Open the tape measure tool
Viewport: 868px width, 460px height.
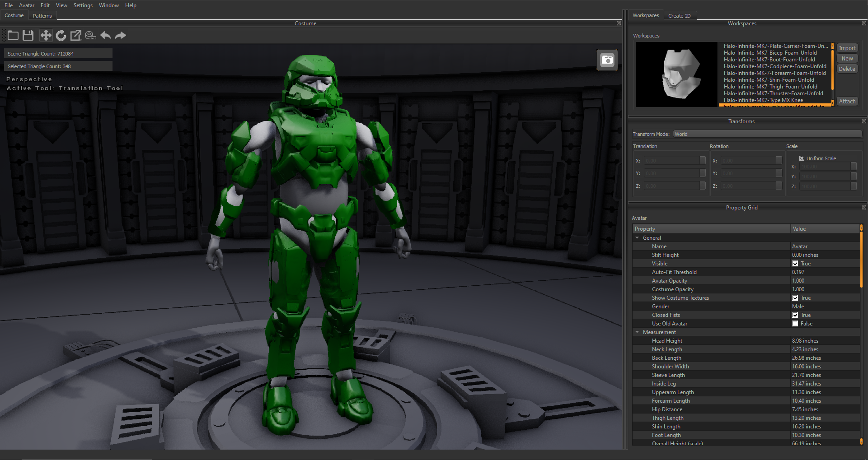coord(91,35)
